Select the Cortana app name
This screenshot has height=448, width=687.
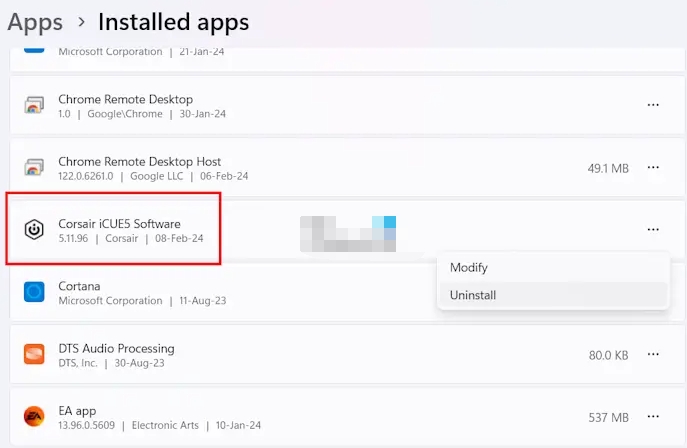point(79,286)
